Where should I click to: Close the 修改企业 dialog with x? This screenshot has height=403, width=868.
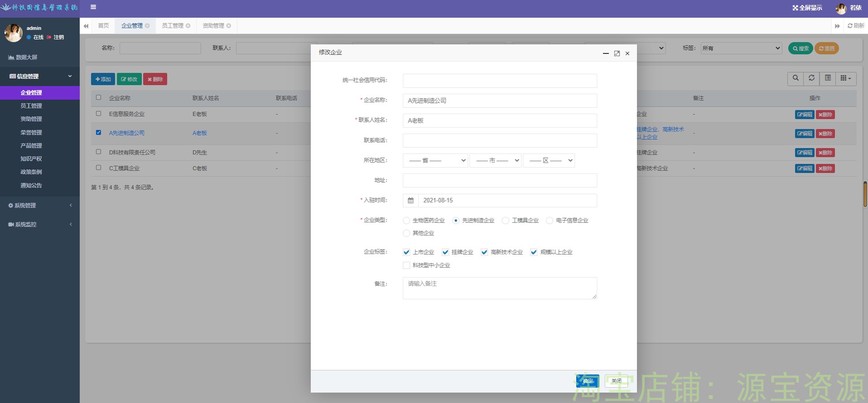click(627, 53)
